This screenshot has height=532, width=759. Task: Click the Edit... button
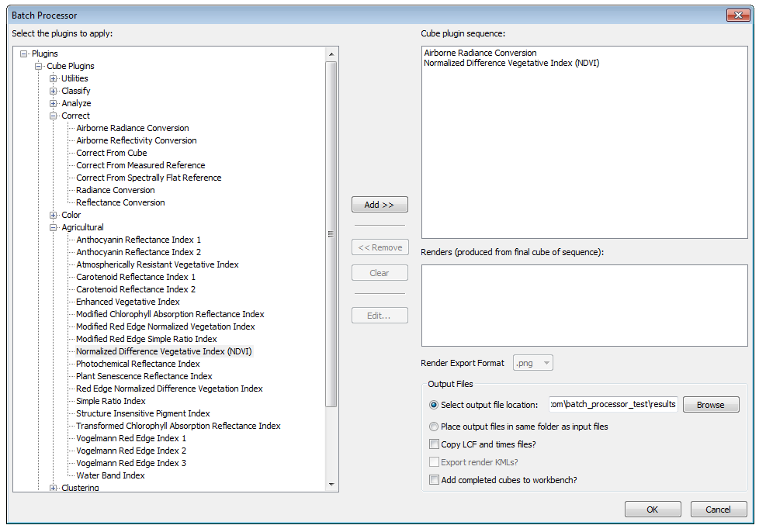pos(379,316)
